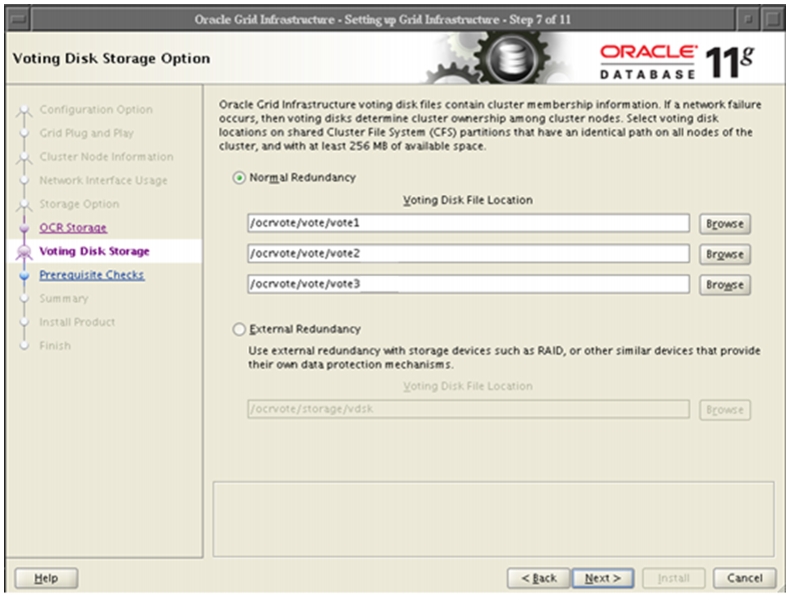
Task: Open the Help button
Action: point(46,578)
